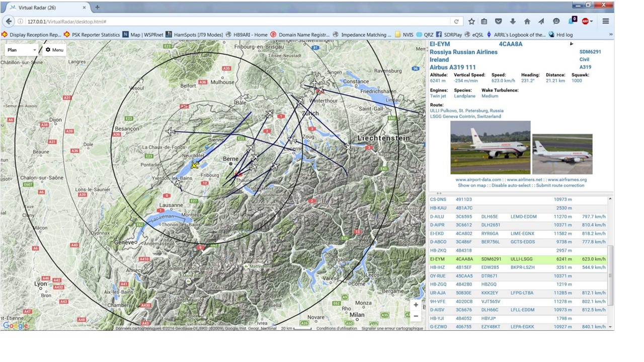Select the EI-EYM row in aircraft list

tap(518, 259)
